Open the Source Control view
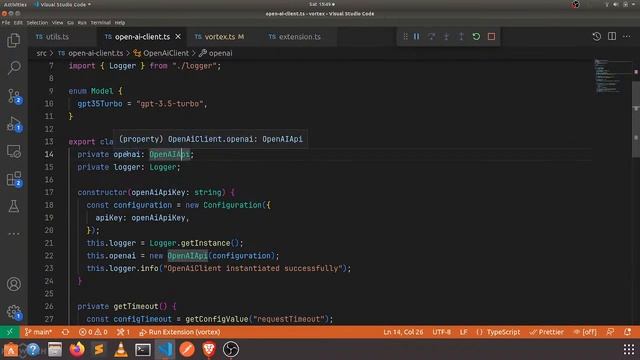 [x=14, y=96]
